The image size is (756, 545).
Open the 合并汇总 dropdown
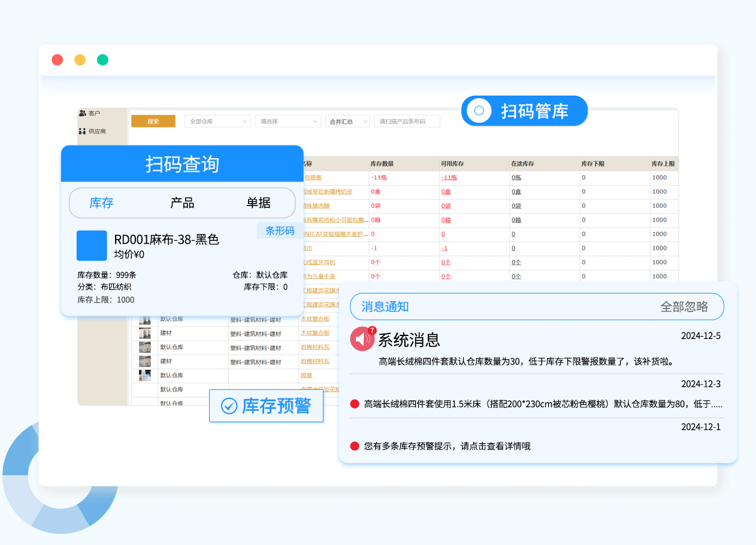(x=347, y=122)
